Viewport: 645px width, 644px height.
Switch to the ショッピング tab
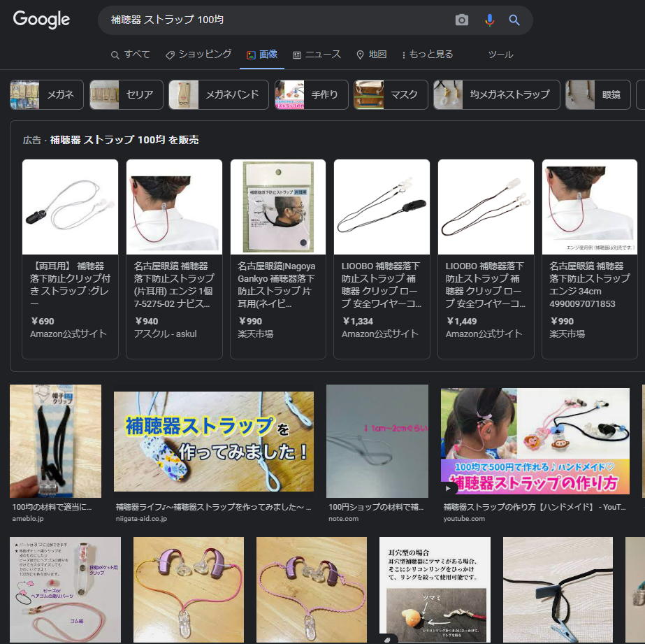(x=198, y=55)
